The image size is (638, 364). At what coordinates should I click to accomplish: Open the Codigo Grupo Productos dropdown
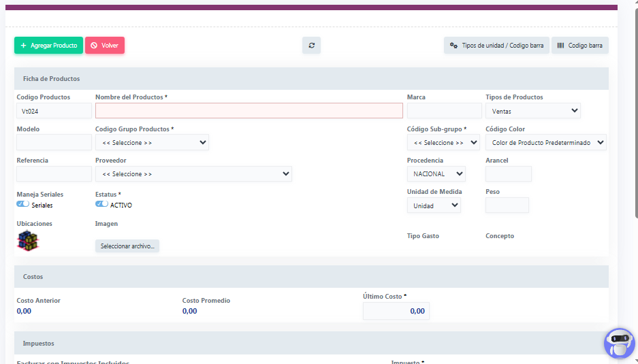[152, 142]
